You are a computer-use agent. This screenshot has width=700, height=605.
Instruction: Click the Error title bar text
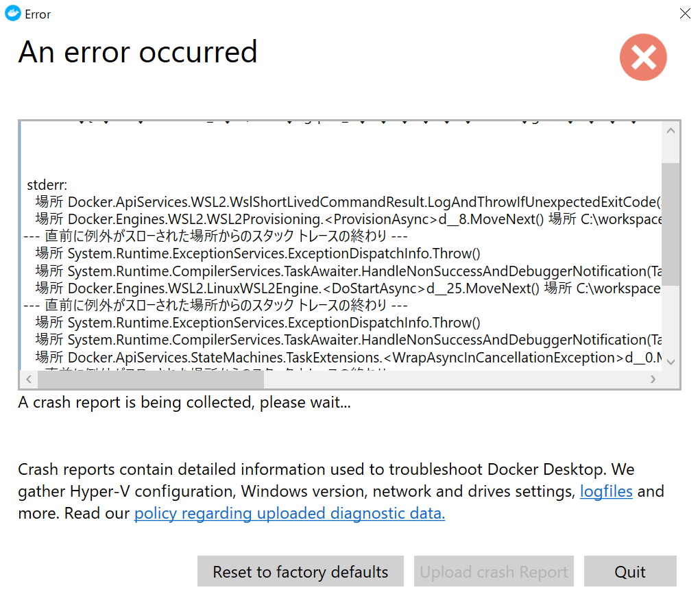tap(38, 14)
